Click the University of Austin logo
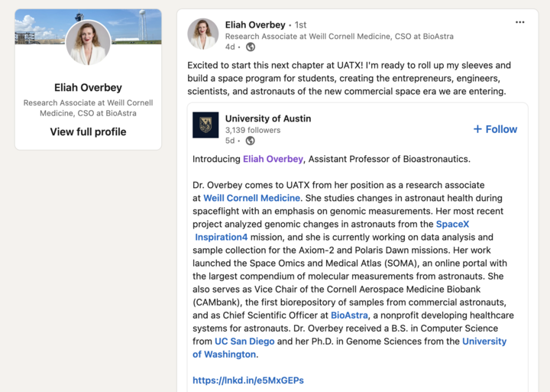Screen dimensions: 550x392 (x=205, y=125)
